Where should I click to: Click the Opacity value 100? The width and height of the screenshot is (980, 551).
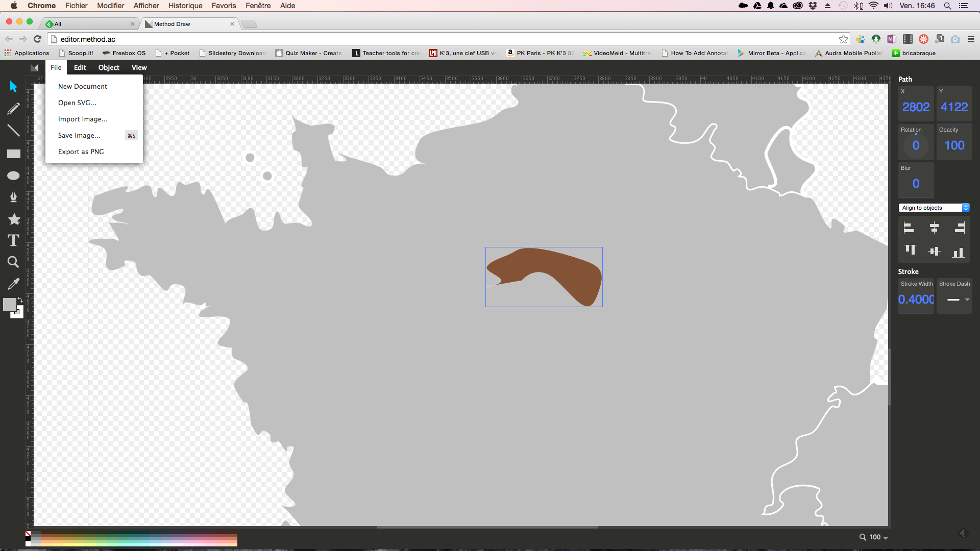(x=954, y=145)
